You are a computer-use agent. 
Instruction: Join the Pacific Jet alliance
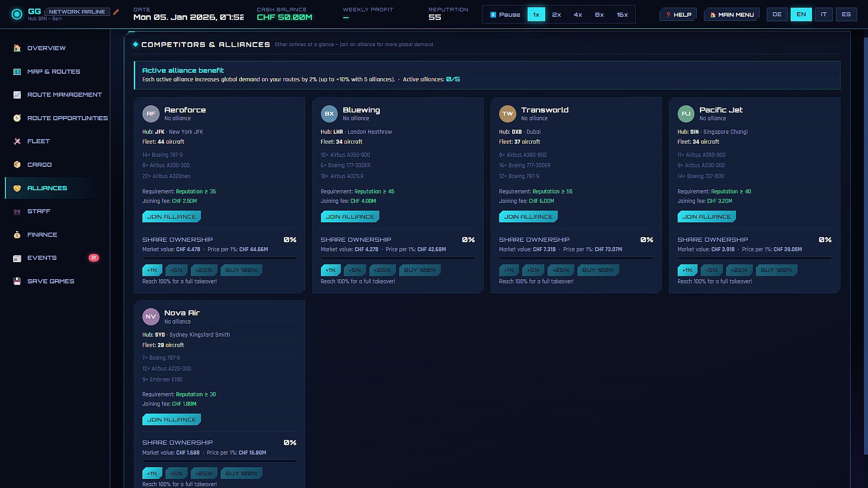click(707, 216)
